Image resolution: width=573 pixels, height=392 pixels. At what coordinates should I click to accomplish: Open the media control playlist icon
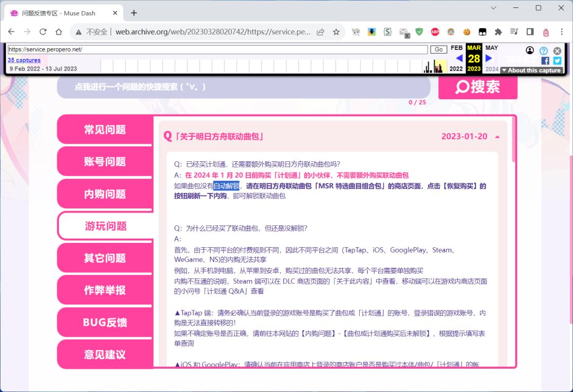514,32
